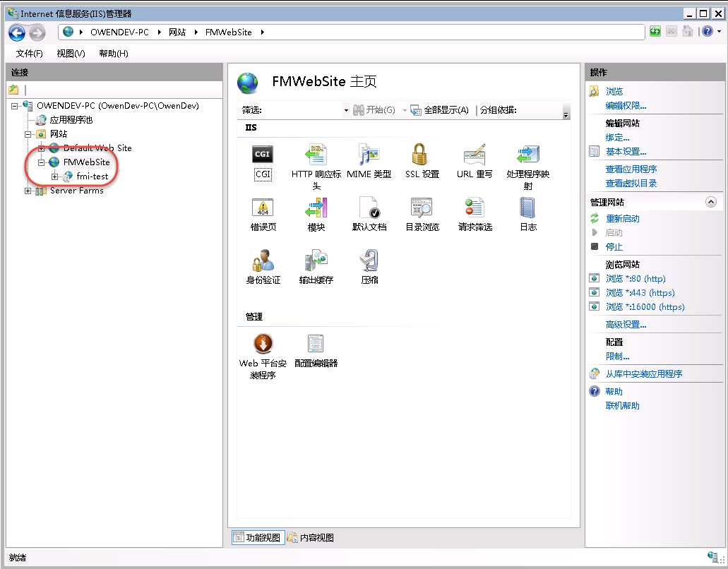Expand the Default Web Site node
Viewport: 728px width, 569px height.
pyautogui.click(x=42, y=148)
